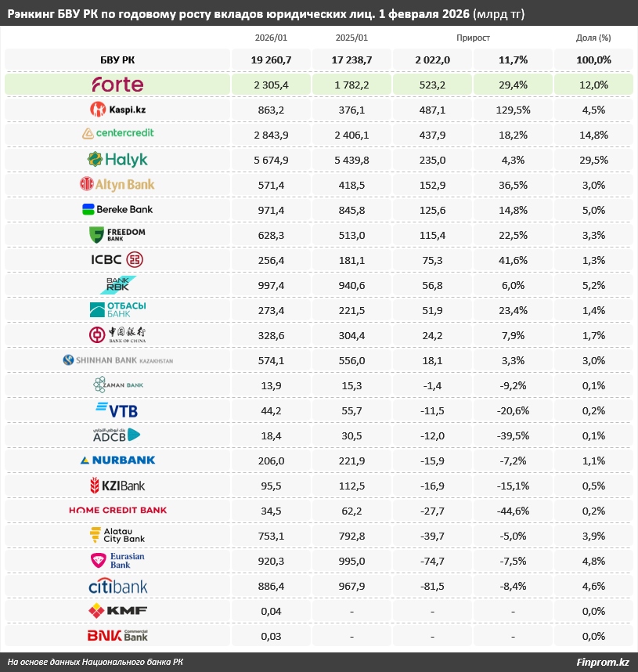Screen dimensions: 638x672
Task: Click the 2026/01 column header
Action: tap(271, 38)
